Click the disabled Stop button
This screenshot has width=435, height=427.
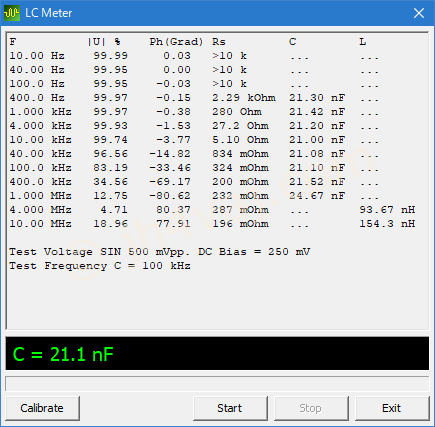pyautogui.click(x=311, y=408)
